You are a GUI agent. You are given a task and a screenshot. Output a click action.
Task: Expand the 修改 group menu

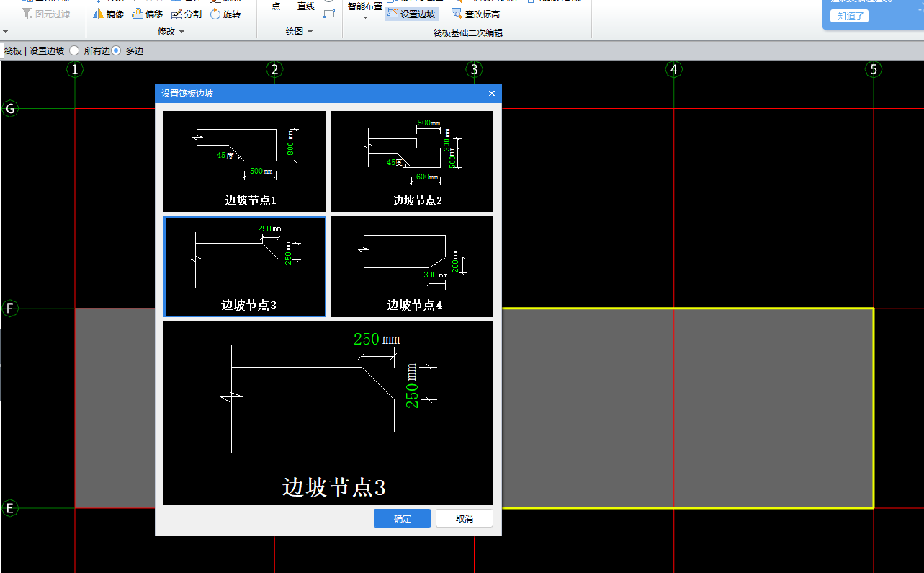[171, 32]
